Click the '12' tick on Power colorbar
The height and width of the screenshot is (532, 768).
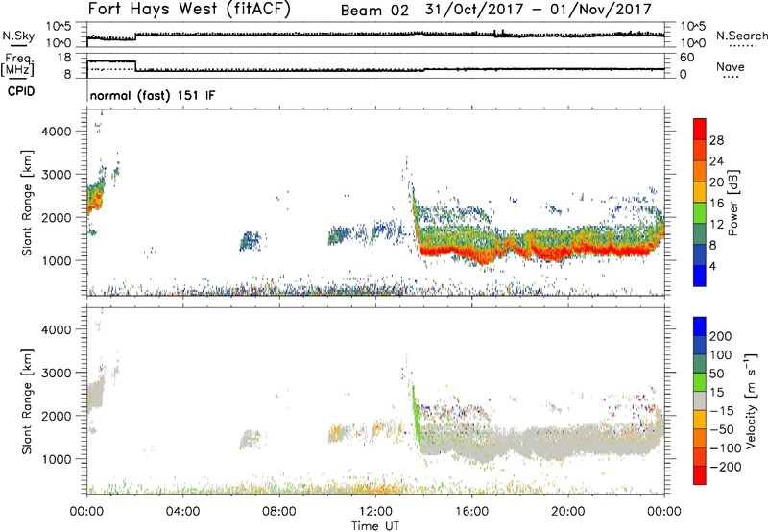716,225
